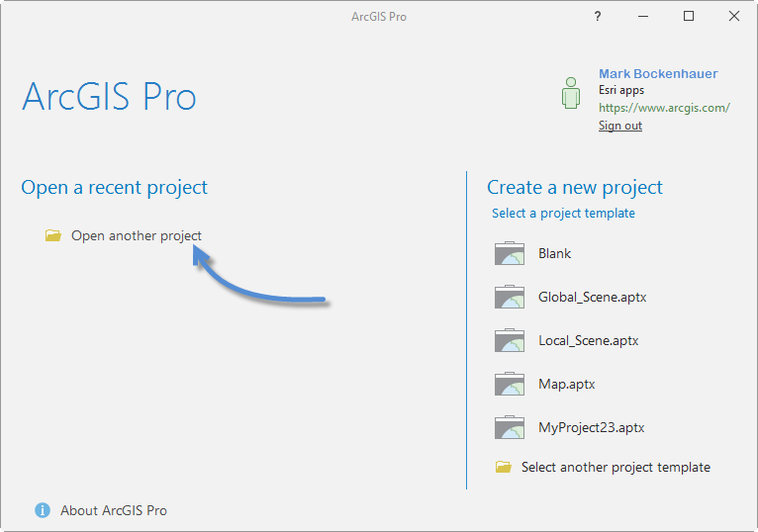758x532 pixels.
Task: Choose Local_Scene.aptx template name
Action: click(x=589, y=340)
